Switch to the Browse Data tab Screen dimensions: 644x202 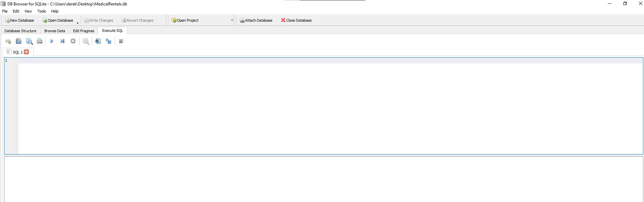[x=54, y=31]
